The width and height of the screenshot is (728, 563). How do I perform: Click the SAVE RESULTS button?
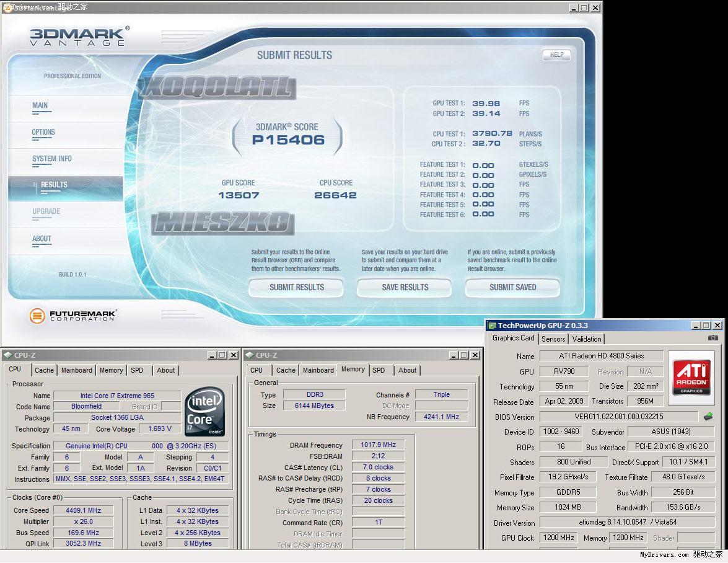(x=405, y=288)
